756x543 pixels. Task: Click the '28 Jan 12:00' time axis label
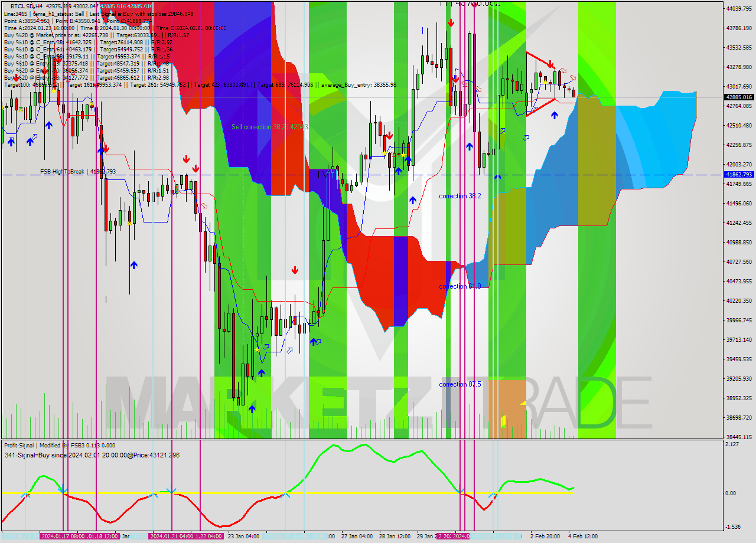395,536
